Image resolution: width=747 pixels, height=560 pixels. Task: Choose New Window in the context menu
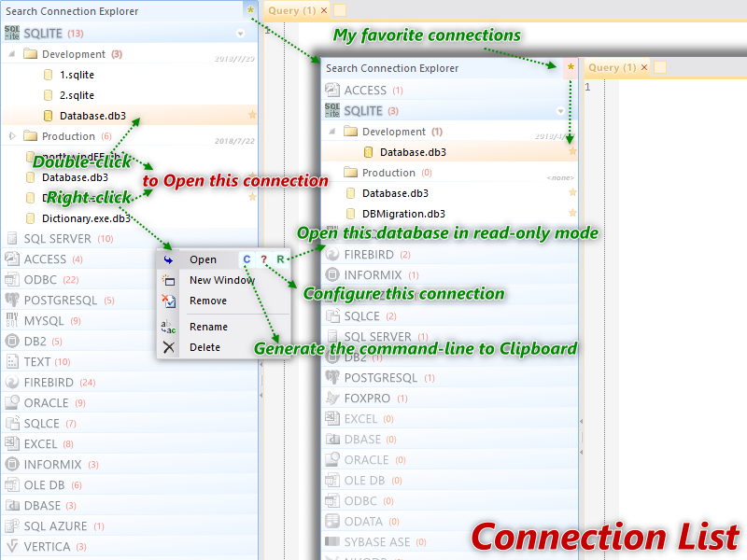tap(222, 280)
